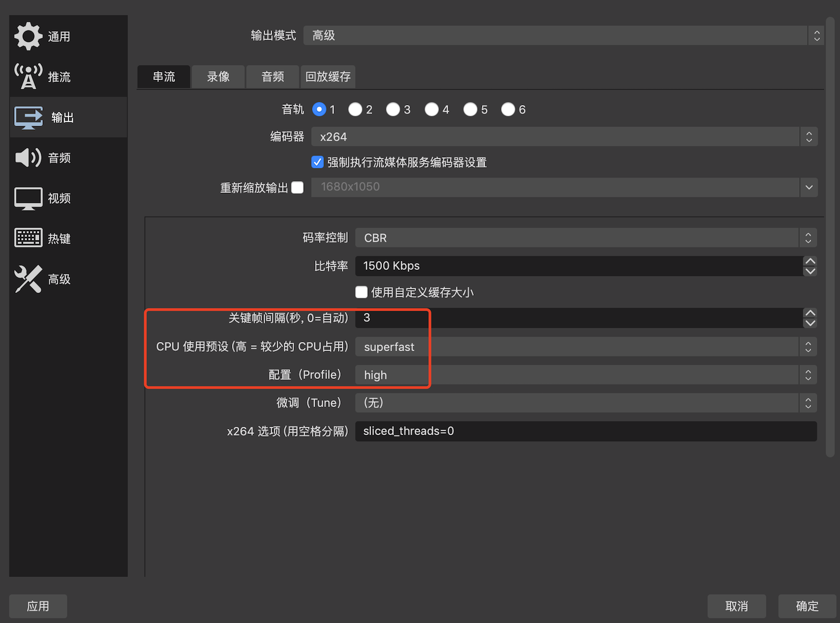
Task: Increase the 关键帧间隔 keyframe interval up arrow
Action: click(810, 313)
